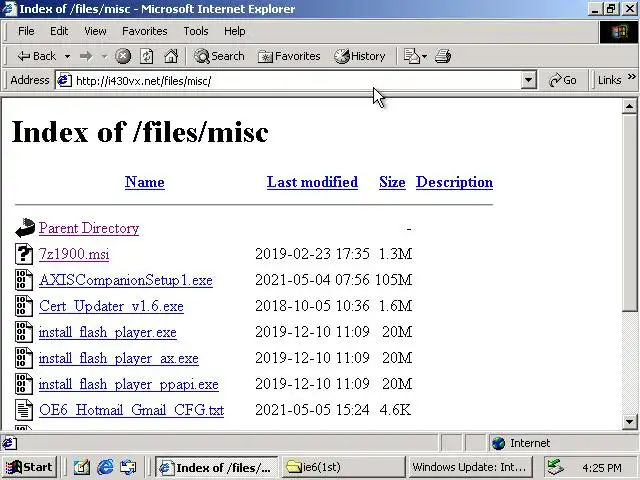Click the Windows logo throbber icon

pyautogui.click(x=619, y=32)
